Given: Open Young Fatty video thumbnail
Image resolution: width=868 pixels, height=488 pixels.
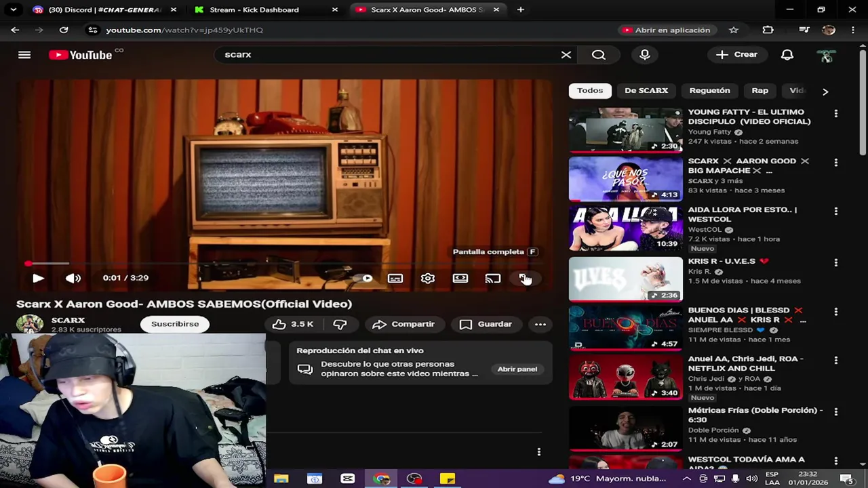Looking at the screenshot, I should click(x=625, y=130).
